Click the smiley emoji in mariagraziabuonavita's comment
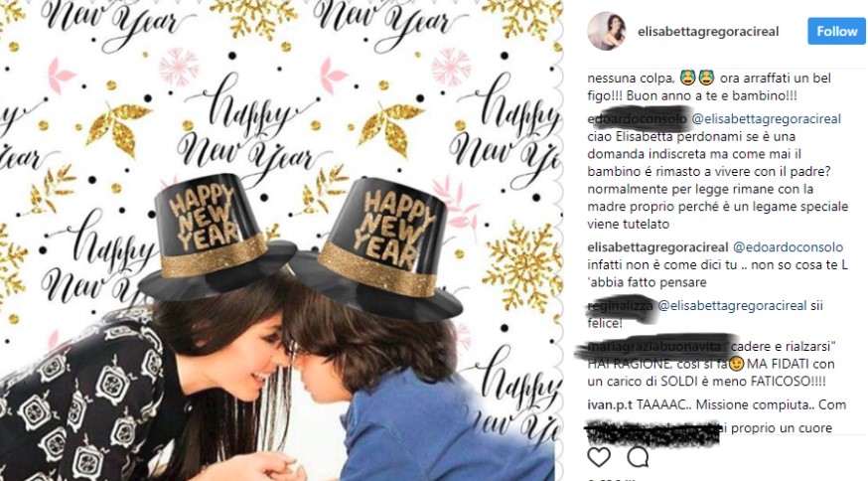 click(x=736, y=364)
